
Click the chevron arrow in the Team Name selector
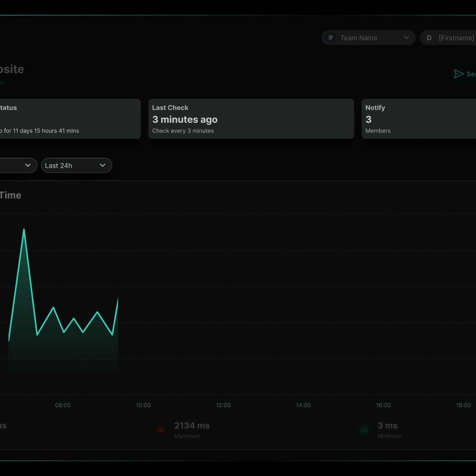click(406, 38)
